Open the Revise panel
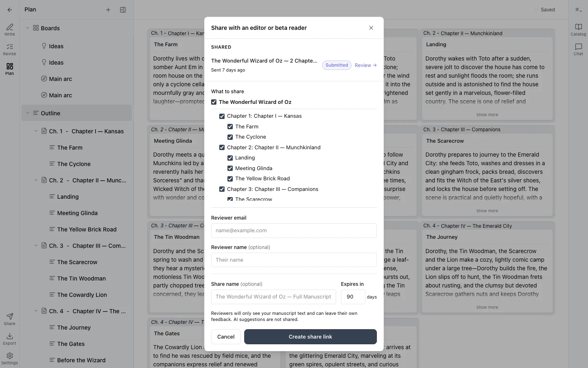The image size is (588, 368). [9, 49]
